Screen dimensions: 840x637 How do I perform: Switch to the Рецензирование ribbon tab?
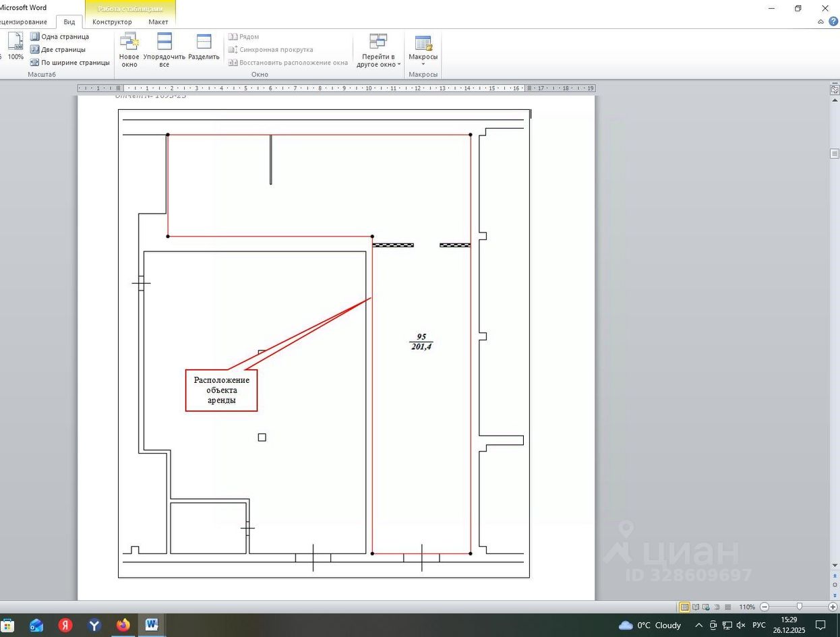(24, 22)
